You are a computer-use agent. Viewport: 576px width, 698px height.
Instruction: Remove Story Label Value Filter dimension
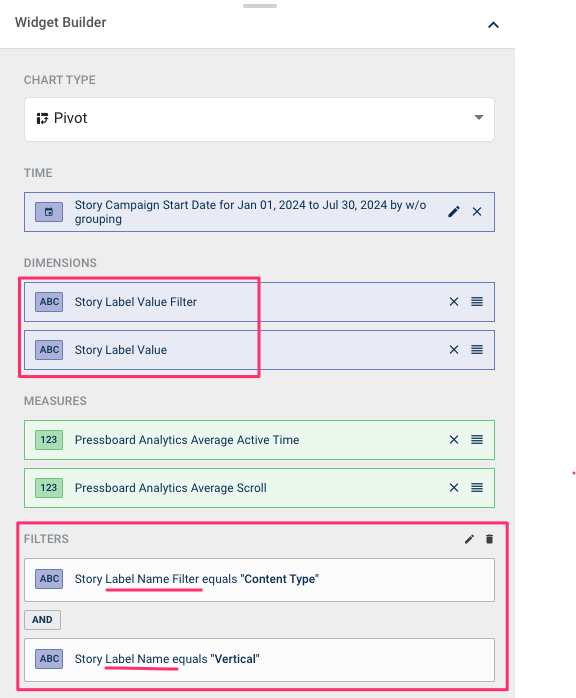click(x=454, y=302)
